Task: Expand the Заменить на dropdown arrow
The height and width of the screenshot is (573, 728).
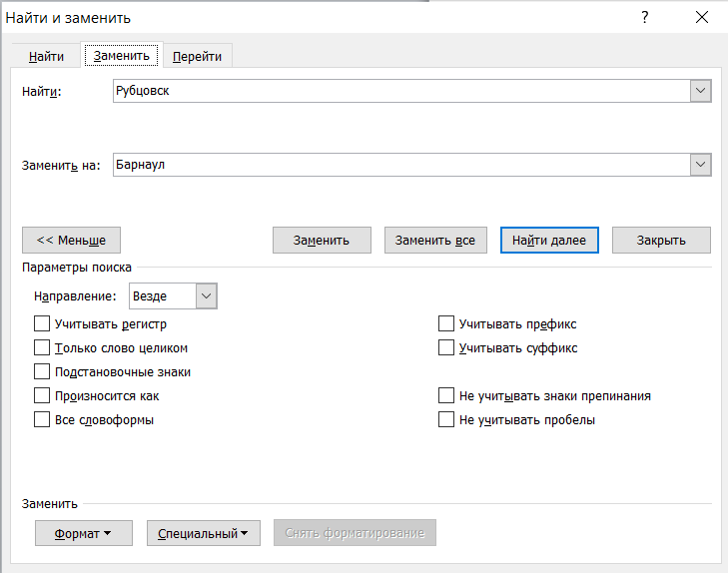Action: point(701,165)
